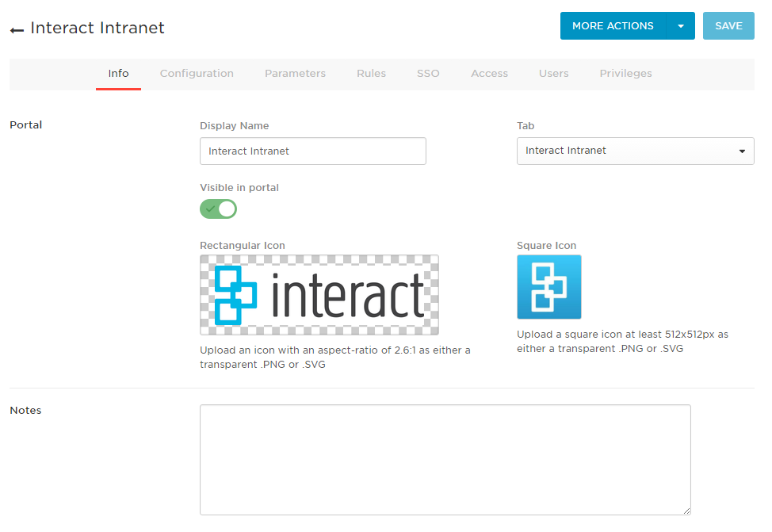
Task: Toggle the Visible in portal switch
Action: point(218,209)
